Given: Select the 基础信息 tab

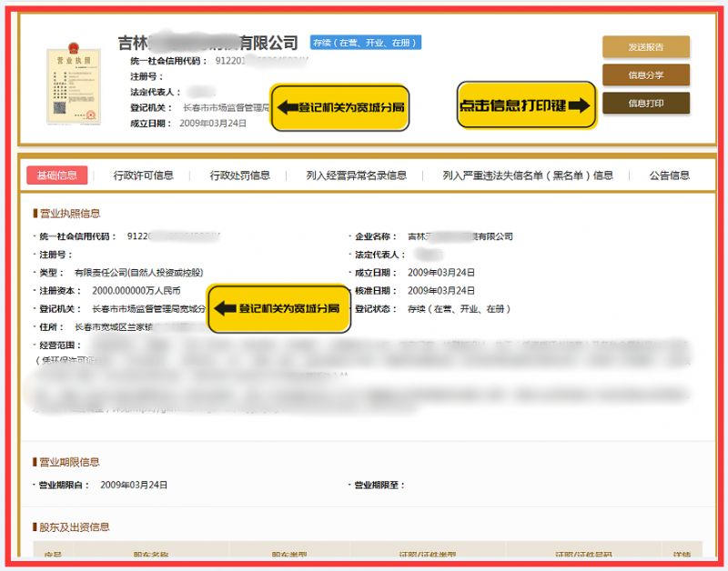Looking at the screenshot, I should (x=57, y=175).
